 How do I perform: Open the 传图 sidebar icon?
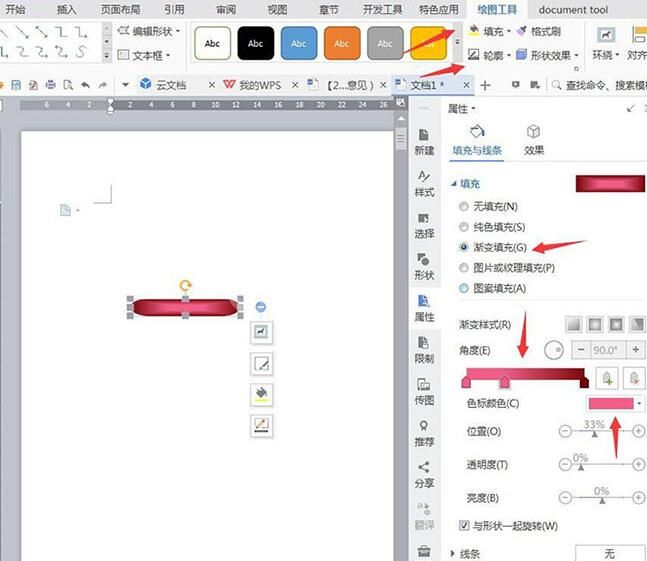coord(424,391)
